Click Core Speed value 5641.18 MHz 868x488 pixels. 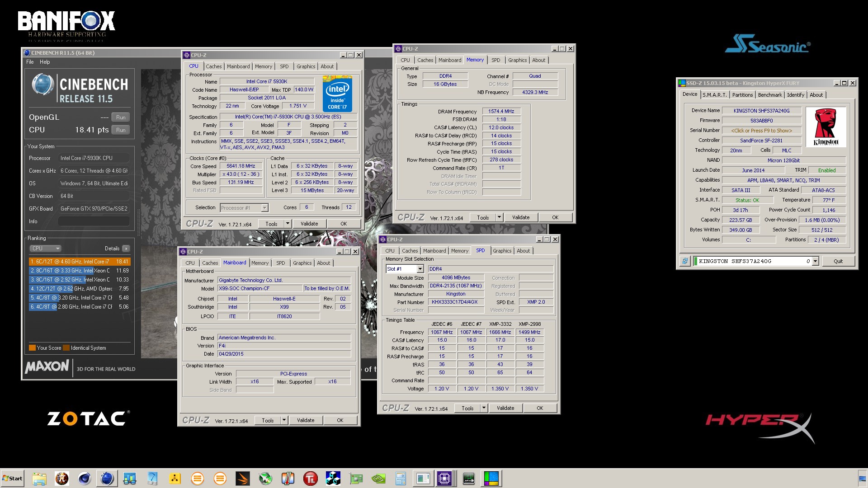pyautogui.click(x=241, y=166)
